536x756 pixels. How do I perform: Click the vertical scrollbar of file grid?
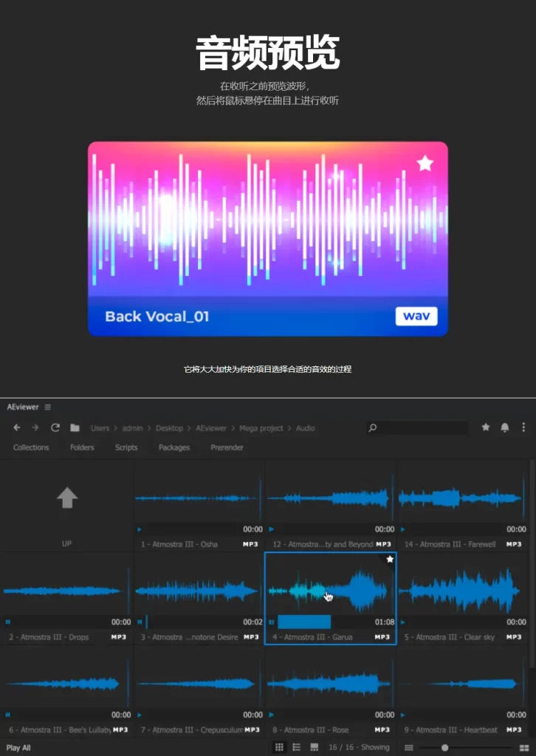click(532, 564)
